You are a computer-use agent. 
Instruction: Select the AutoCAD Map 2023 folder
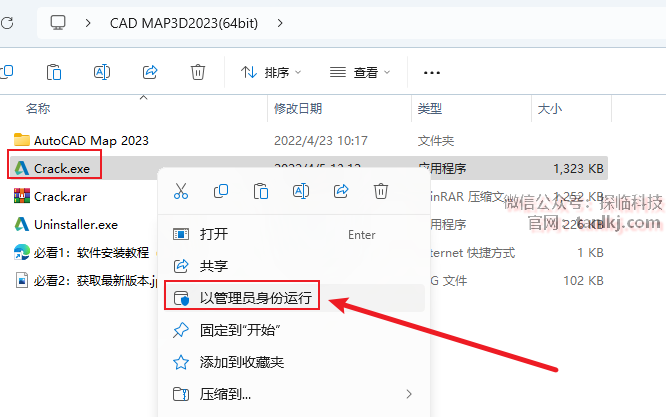91,141
